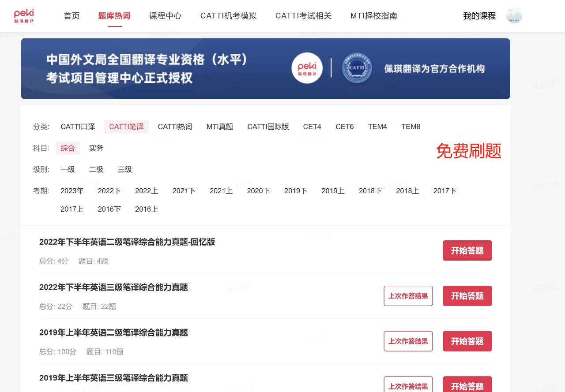
Task: Filter exam period 2020下
Action: [258, 191]
